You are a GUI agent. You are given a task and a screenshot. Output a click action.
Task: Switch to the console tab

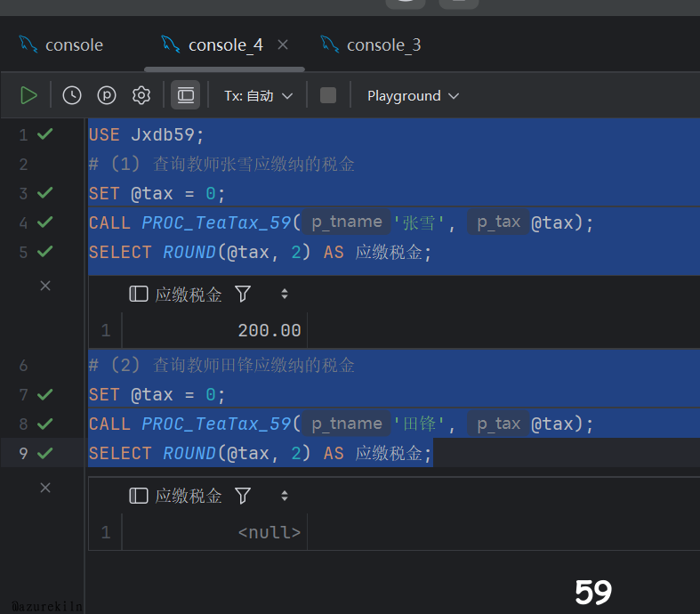click(x=62, y=44)
